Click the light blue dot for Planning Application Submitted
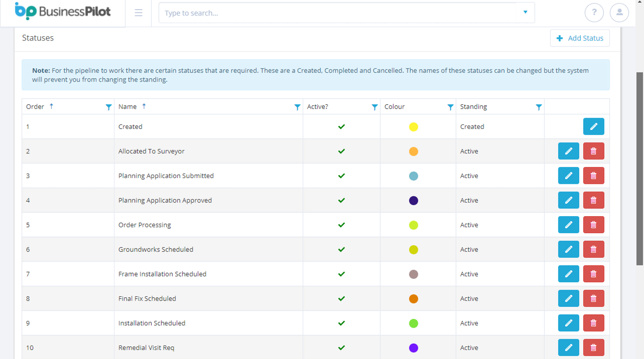This screenshot has width=644, height=359. click(414, 176)
